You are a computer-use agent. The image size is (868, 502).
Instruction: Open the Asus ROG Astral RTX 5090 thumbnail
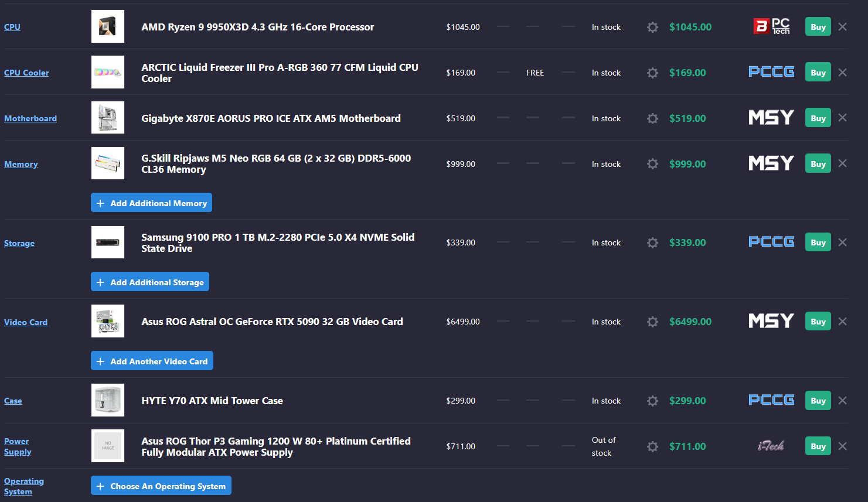pos(108,321)
